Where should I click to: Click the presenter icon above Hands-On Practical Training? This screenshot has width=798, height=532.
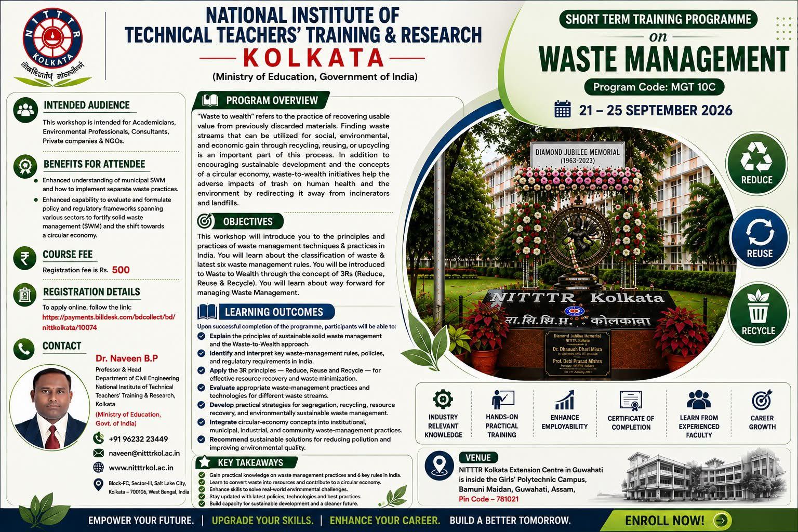[502, 400]
